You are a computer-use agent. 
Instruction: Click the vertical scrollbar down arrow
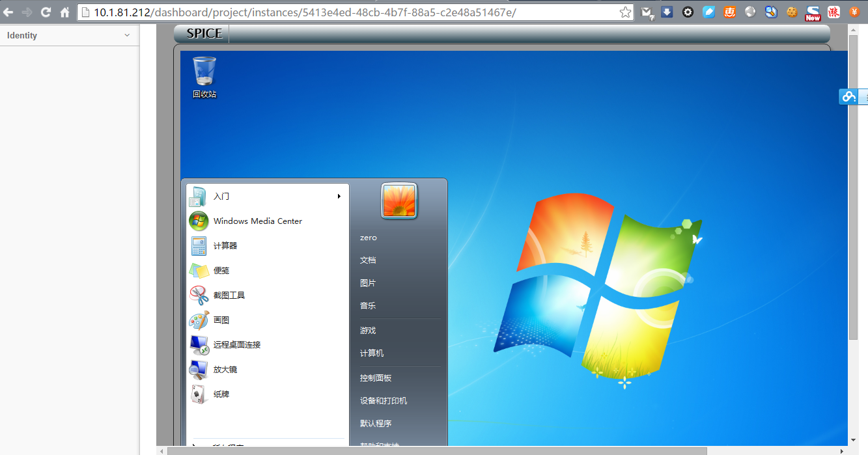click(x=854, y=441)
